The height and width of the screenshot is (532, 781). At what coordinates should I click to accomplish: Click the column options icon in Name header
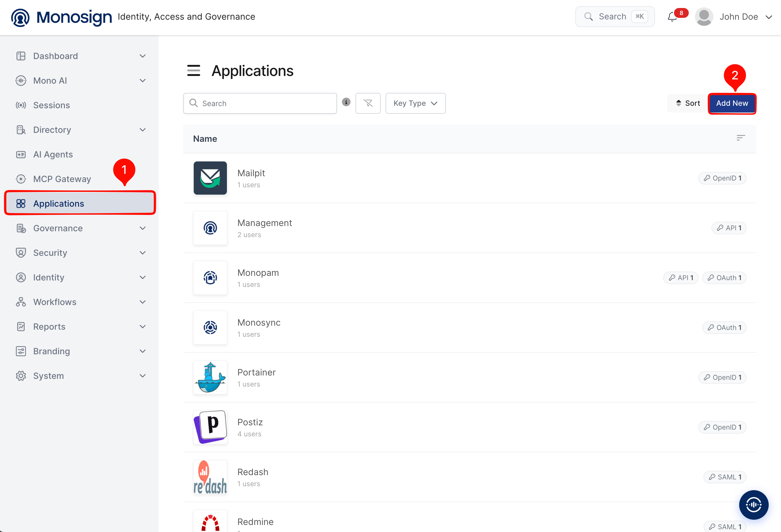741,138
